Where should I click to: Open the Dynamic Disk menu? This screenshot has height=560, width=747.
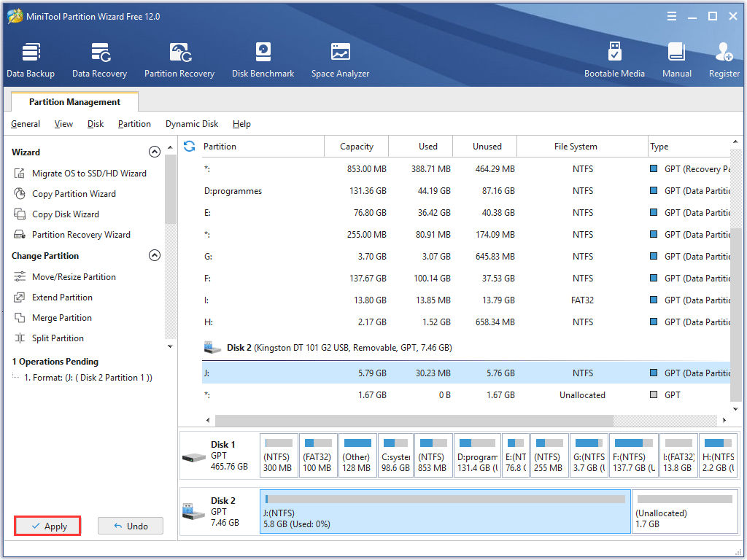point(192,124)
